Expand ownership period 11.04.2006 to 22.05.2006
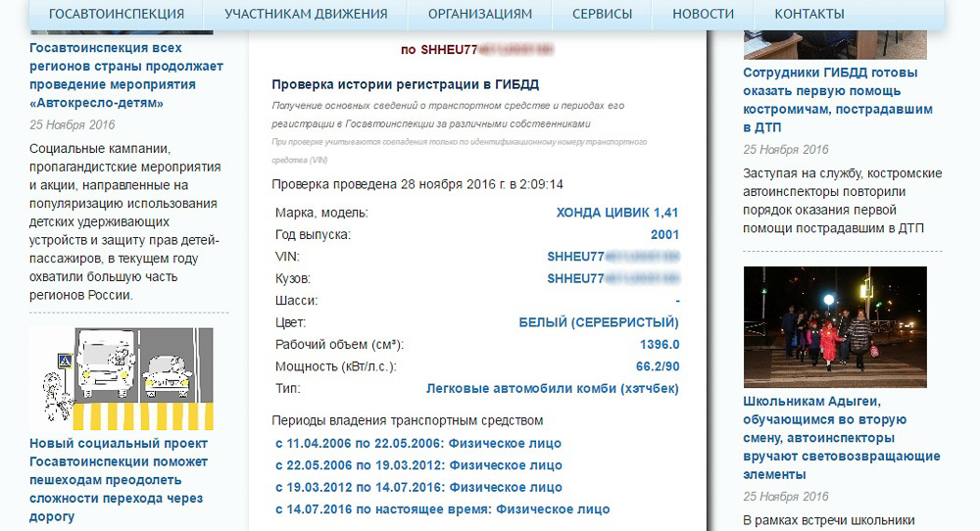 point(418,443)
